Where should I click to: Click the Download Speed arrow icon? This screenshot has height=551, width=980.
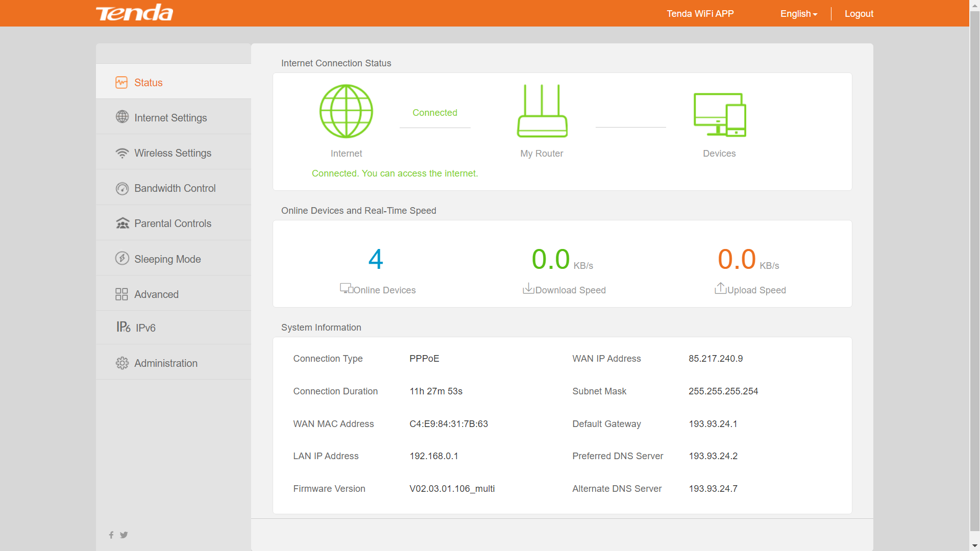(x=528, y=288)
